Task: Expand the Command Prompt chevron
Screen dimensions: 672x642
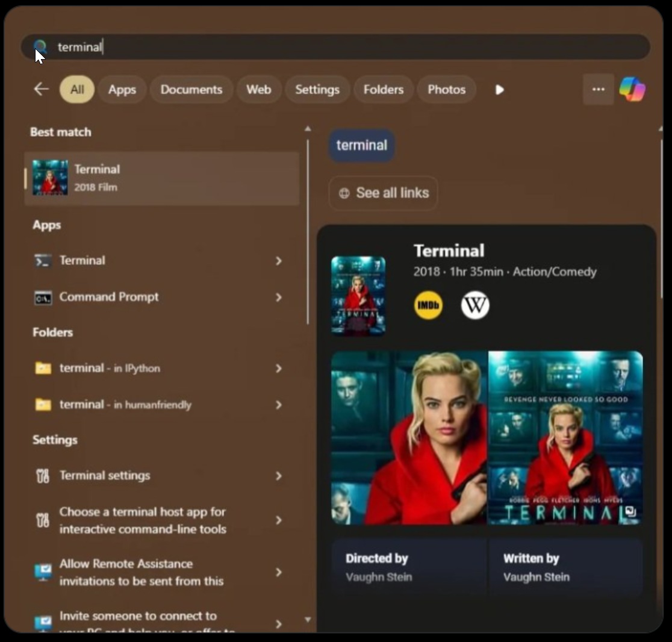Action: point(279,298)
